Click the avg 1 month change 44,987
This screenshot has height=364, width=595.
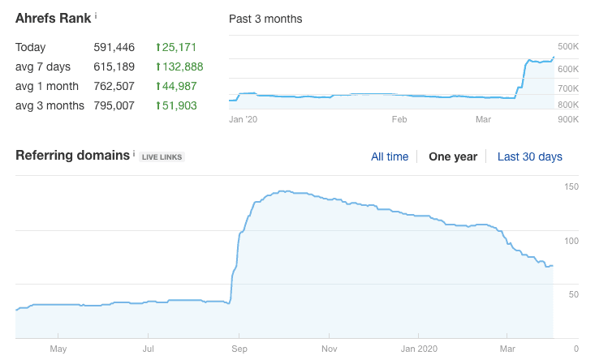coord(179,86)
